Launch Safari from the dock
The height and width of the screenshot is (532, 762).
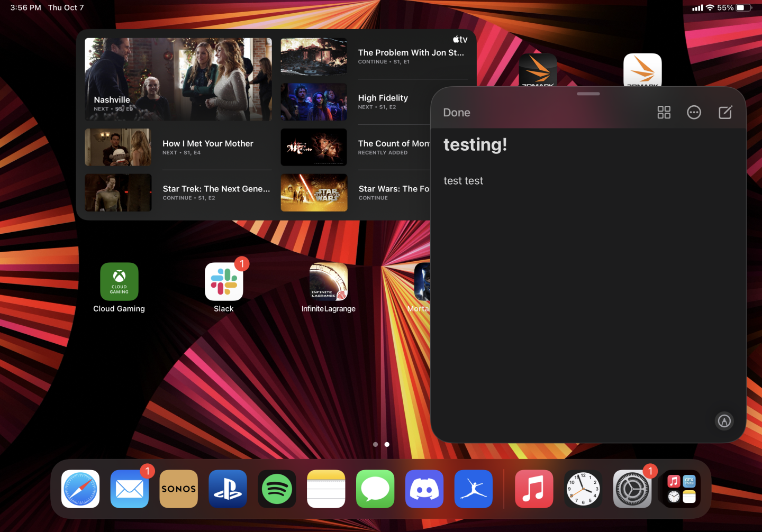(80, 489)
